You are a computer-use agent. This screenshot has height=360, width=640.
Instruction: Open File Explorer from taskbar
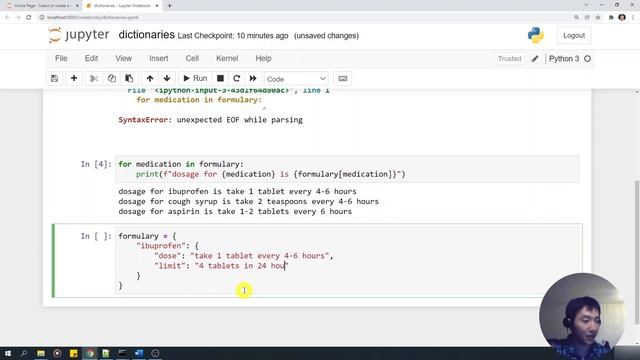coord(41,353)
